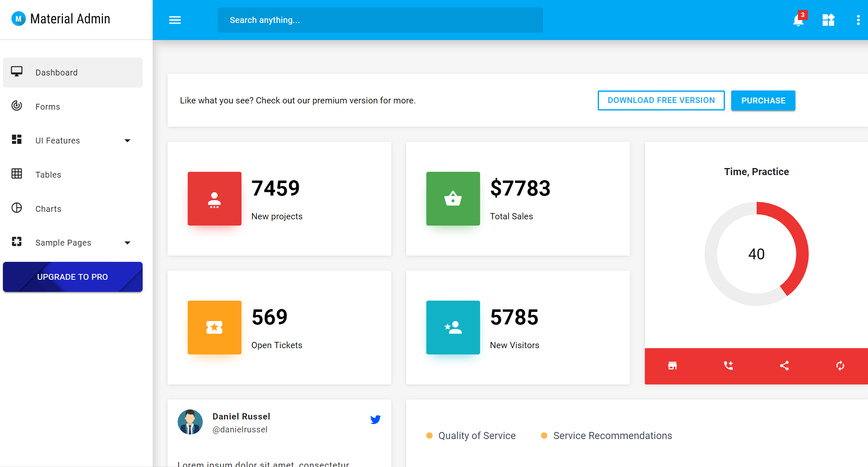Screen dimensions: 868x467
Task: Click the DOWNLOAD FREE VERSION button
Action: point(661,100)
